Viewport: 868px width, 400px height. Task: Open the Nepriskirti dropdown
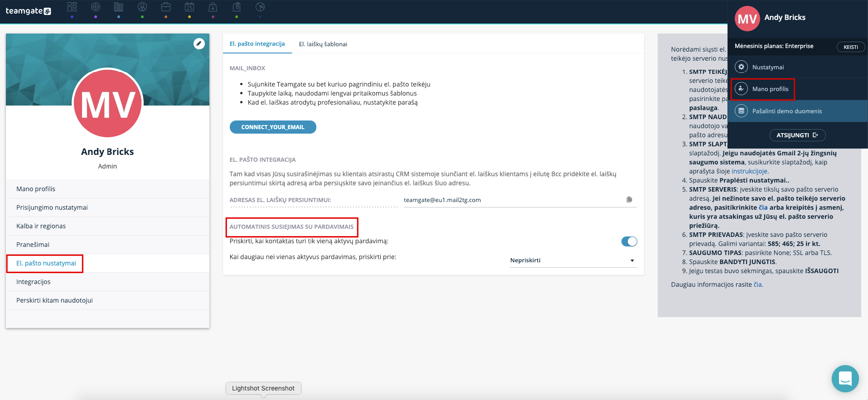(x=573, y=260)
